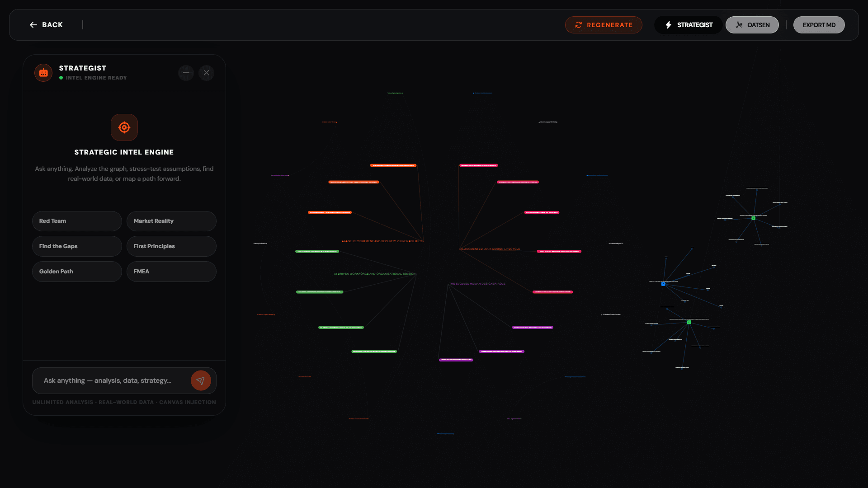Export the graph as Markdown
868x488 pixels.
click(819, 25)
